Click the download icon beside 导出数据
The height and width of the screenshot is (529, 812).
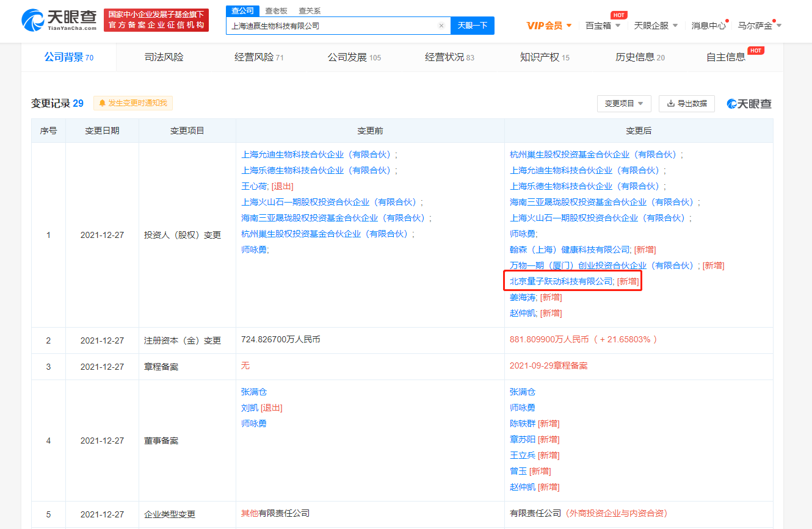(670, 104)
